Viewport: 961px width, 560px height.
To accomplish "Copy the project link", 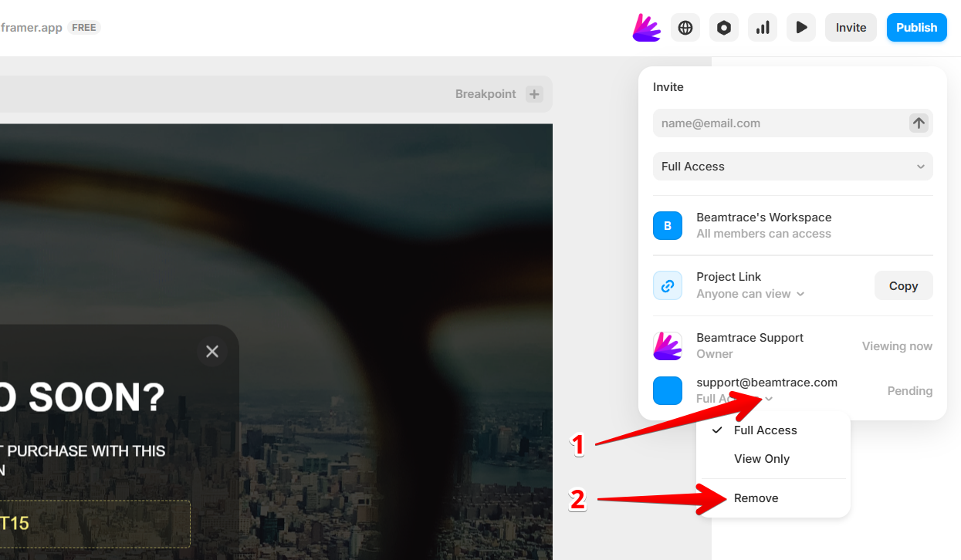I will coord(903,285).
